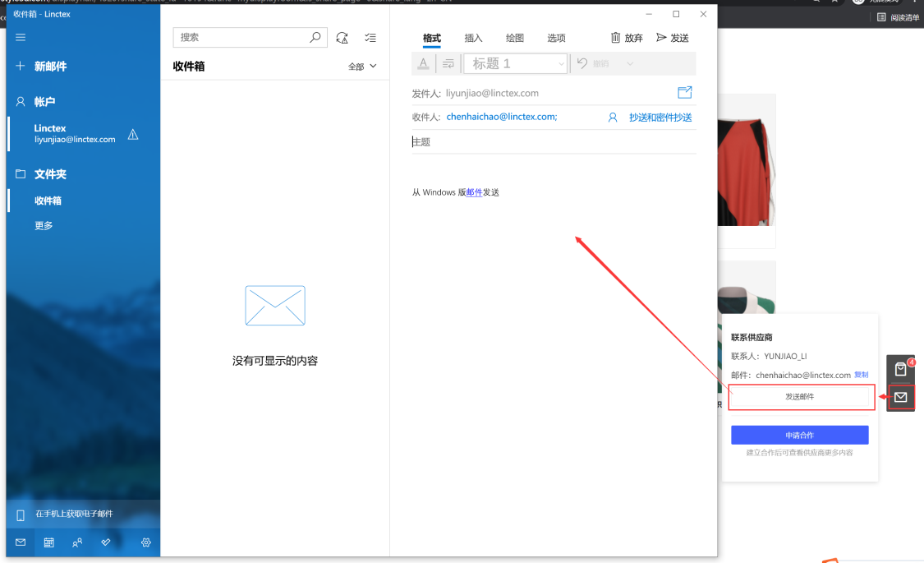The height and width of the screenshot is (563, 924).
Task: Click the font formatting A icon
Action: point(423,63)
